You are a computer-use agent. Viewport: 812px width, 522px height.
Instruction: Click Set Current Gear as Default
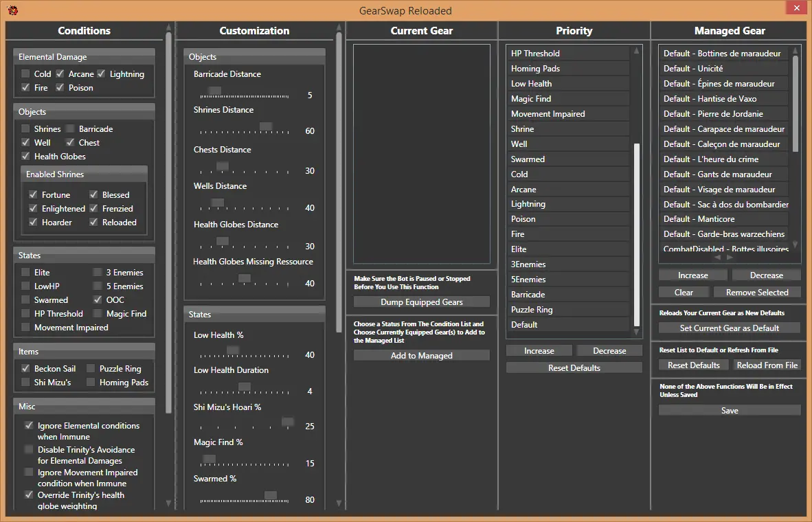pyautogui.click(x=729, y=328)
